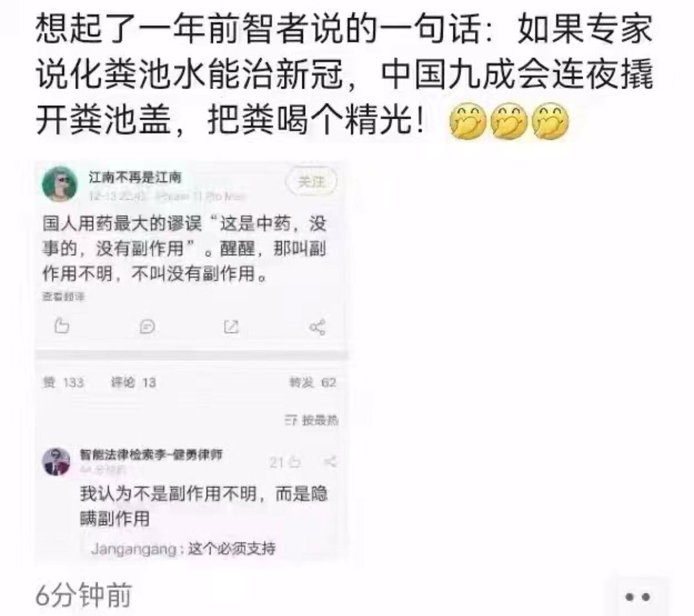Switch to the 赞 133 tab

(64, 382)
